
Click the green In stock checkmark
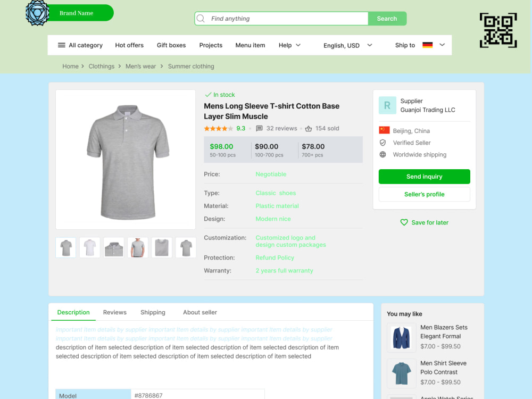(x=208, y=95)
